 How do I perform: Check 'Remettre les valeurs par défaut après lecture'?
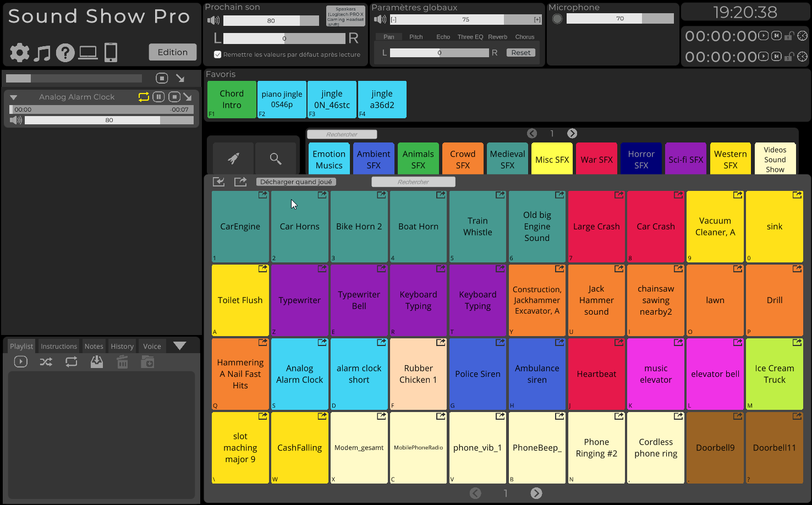click(x=217, y=54)
